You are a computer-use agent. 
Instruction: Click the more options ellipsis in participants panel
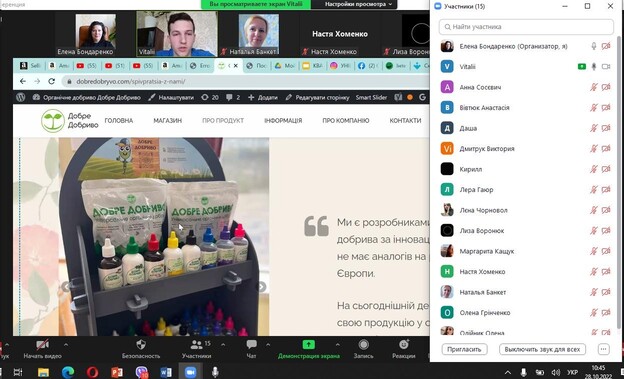point(603,349)
